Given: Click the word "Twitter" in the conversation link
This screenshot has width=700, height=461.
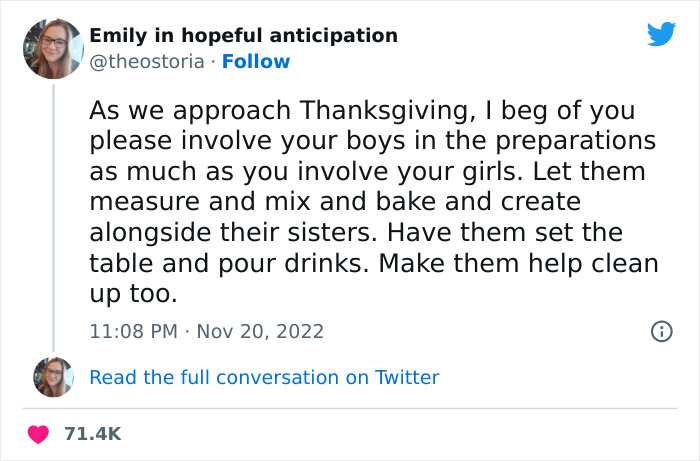Looking at the screenshot, I should (x=407, y=377).
